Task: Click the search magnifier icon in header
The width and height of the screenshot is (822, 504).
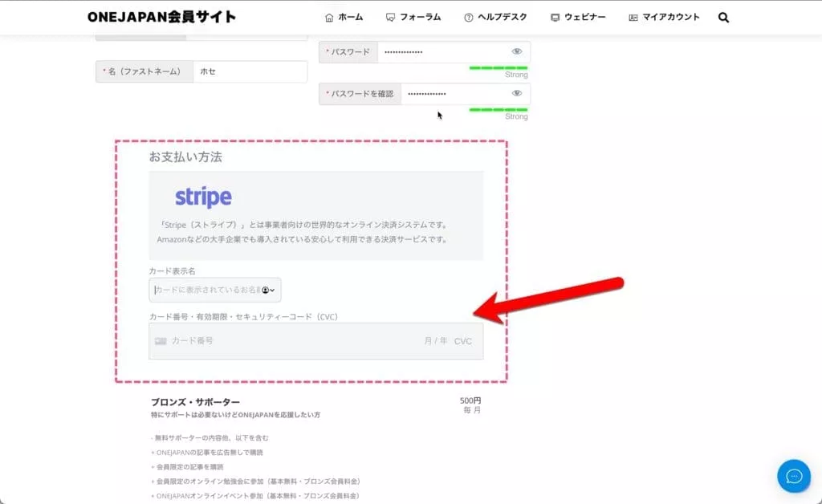Action: click(x=723, y=17)
